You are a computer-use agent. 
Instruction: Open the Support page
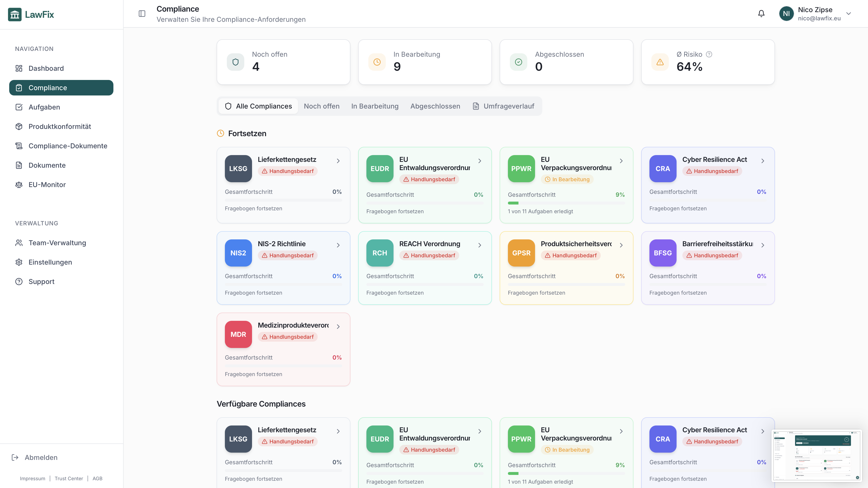(61, 281)
